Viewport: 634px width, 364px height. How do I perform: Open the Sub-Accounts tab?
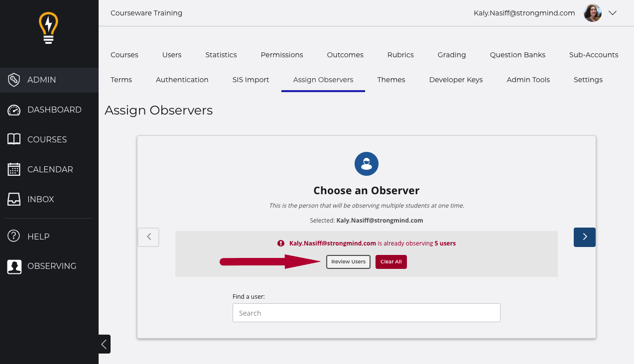594,55
